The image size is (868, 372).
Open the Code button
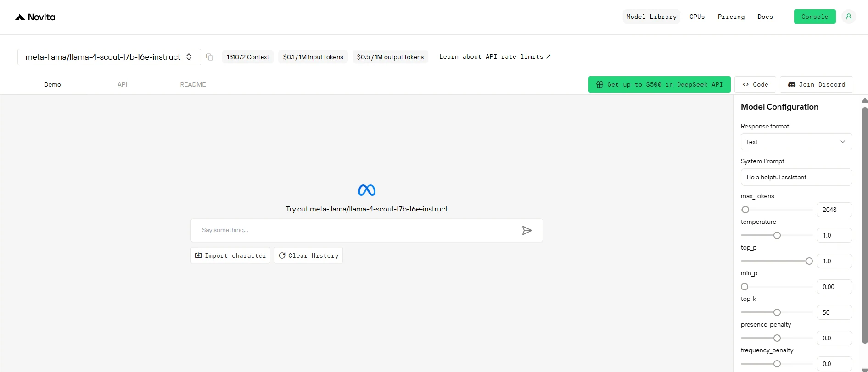pyautogui.click(x=756, y=84)
